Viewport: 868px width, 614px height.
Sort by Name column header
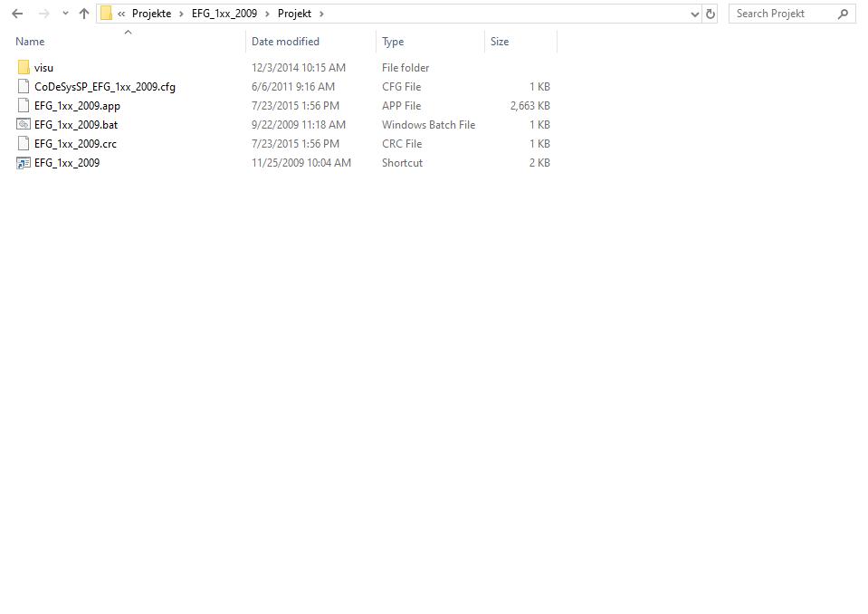pyautogui.click(x=30, y=42)
